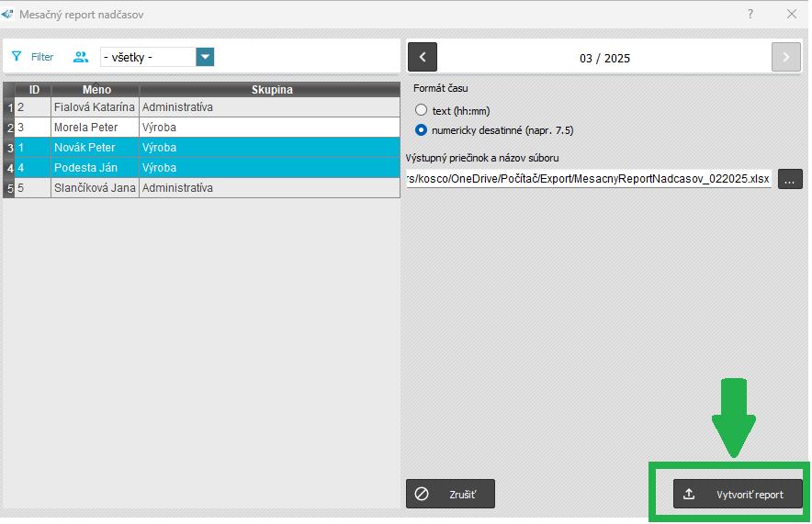Screen dimensions: 812x524
Task: Close the Mesačný report nadčasov window
Action: pyautogui.click(x=792, y=15)
